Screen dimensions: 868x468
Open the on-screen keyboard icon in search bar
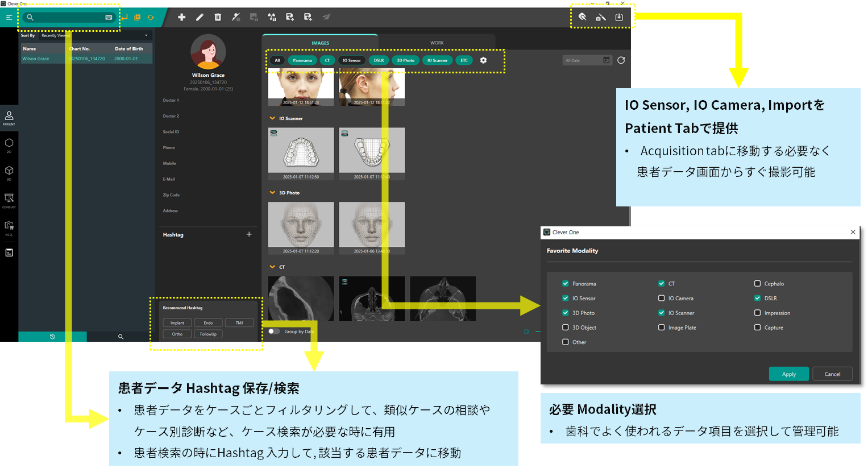pyautogui.click(x=109, y=18)
